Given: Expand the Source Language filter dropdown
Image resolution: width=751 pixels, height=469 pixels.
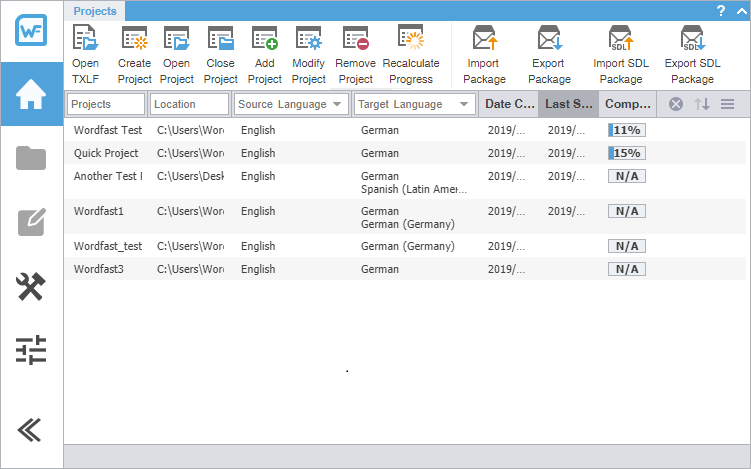Looking at the screenshot, I should 338,104.
